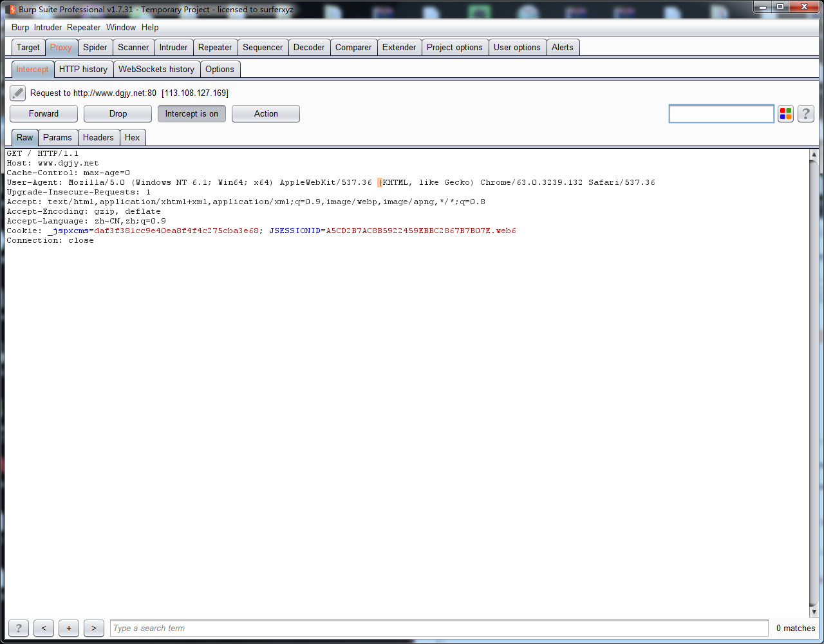Open the HTTP history sub-tab
824x644 pixels.
coord(83,70)
